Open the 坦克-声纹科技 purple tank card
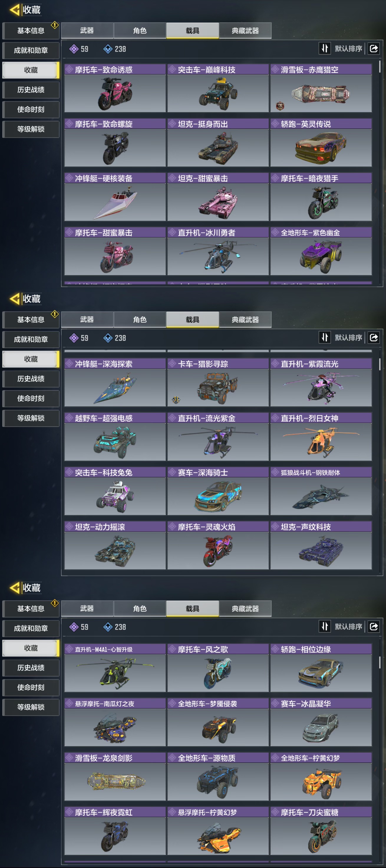 pos(321,545)
